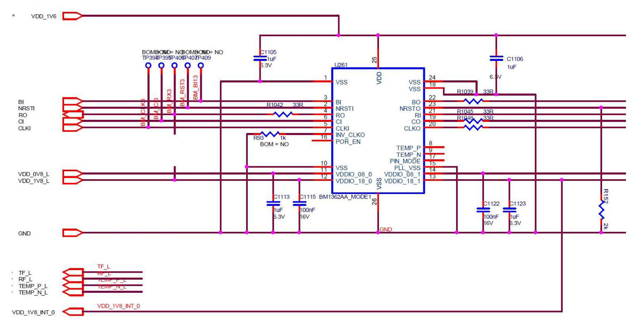This screenshot has height=322, width=644.
Task: Click the caret mark beside VDD_1V6
Action: [x=13, y=17]
